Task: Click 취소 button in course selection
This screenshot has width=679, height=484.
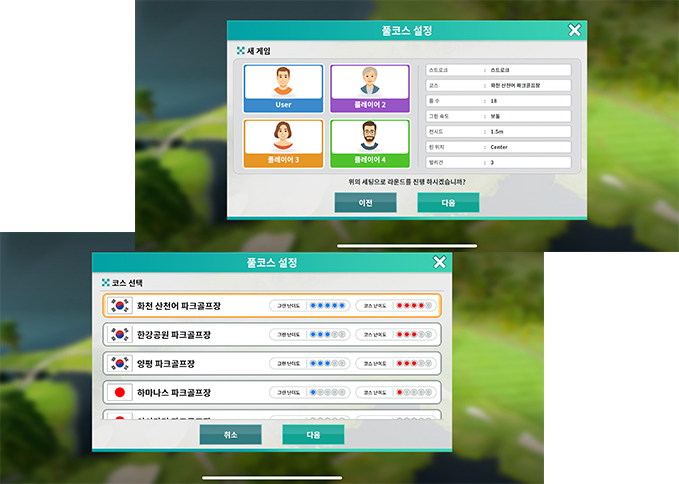Action: 230,435
